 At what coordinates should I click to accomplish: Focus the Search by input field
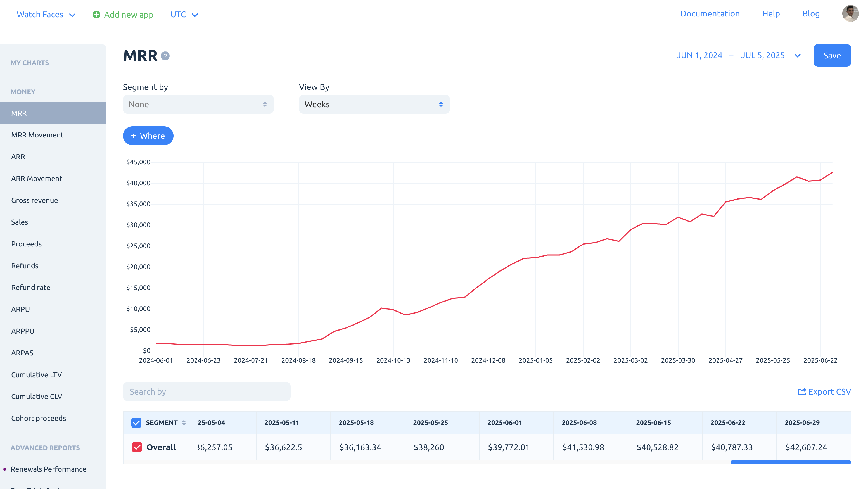pyautogui.click(x=207, y=391)
